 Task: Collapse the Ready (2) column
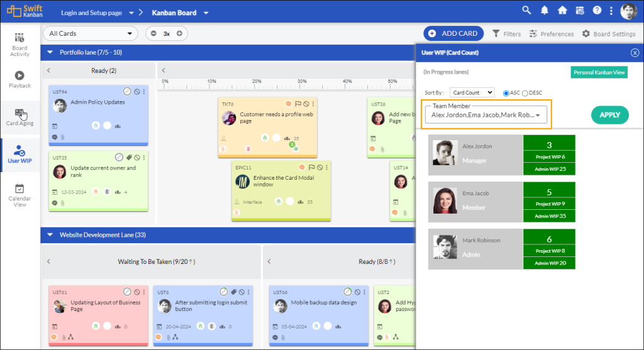tap(49, 70)
